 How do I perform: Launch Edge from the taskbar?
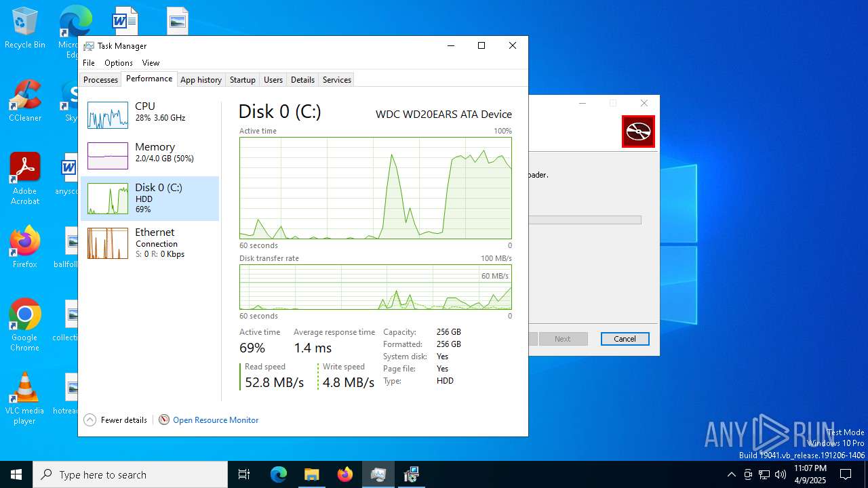click(279, 474)
